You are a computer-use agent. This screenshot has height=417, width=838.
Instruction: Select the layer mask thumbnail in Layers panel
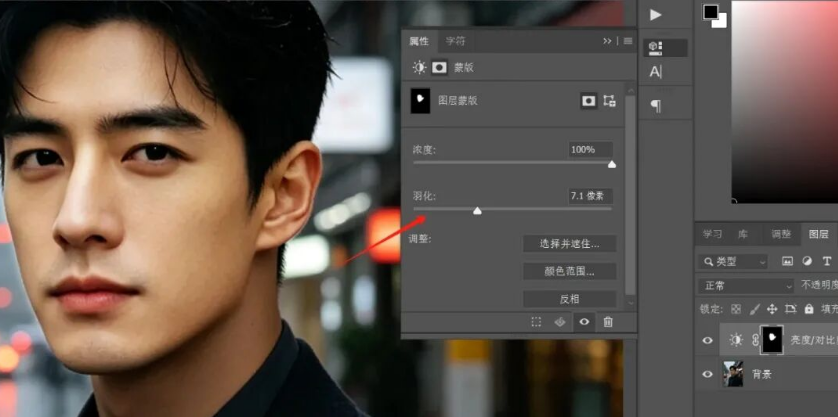point(772,339)
